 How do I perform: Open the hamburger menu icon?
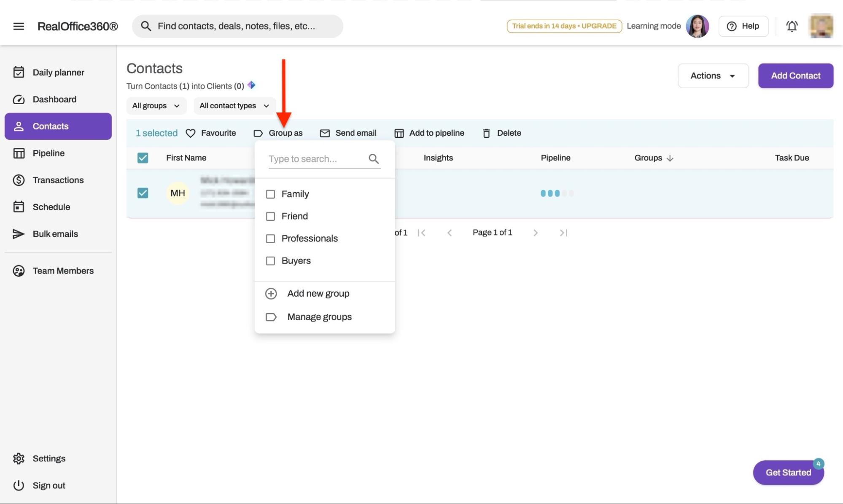coord(19,26)
